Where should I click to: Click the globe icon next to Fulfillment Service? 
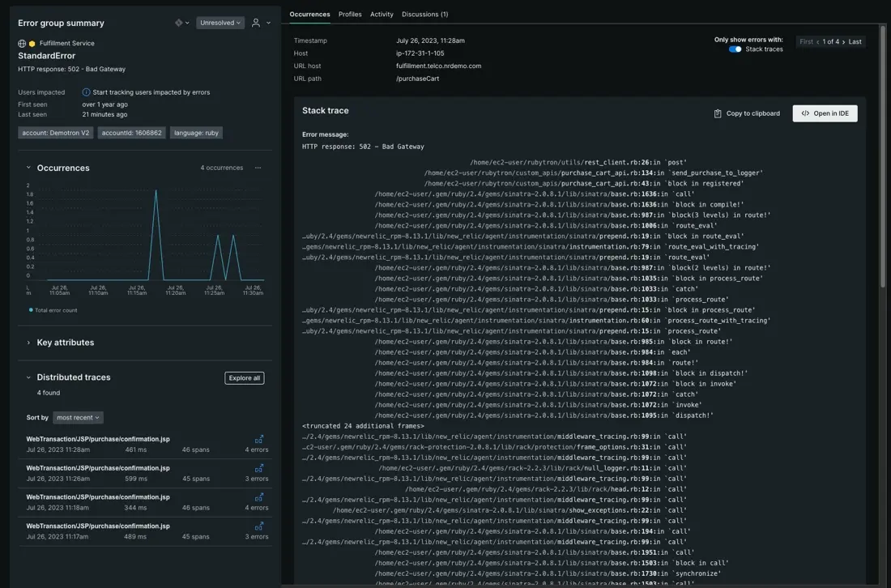(x=22, y=44)
